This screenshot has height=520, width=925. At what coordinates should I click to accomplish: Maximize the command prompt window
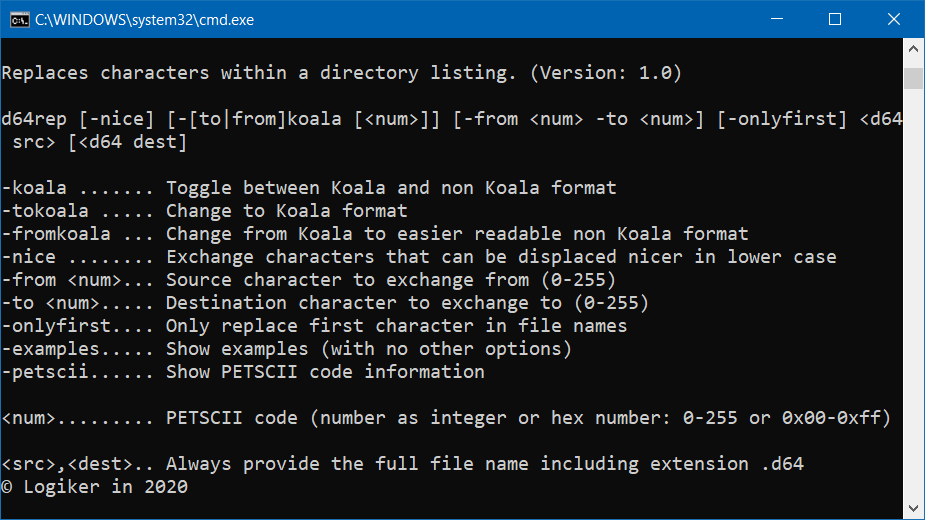tap(835, 19)
